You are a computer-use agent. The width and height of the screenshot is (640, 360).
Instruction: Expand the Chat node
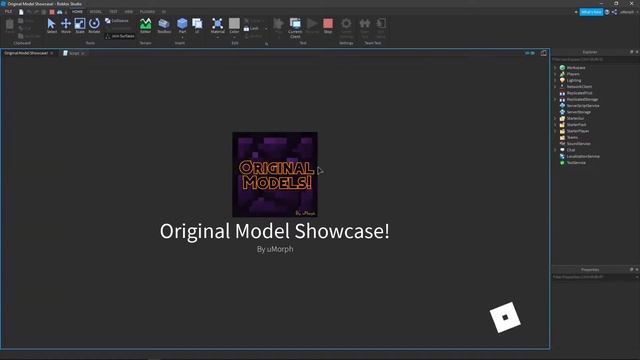pos(555,150)
